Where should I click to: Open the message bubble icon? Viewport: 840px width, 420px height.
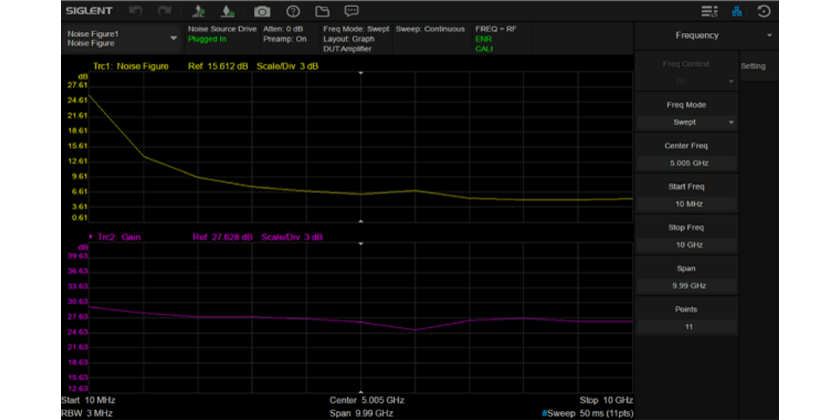click(351, 11)
